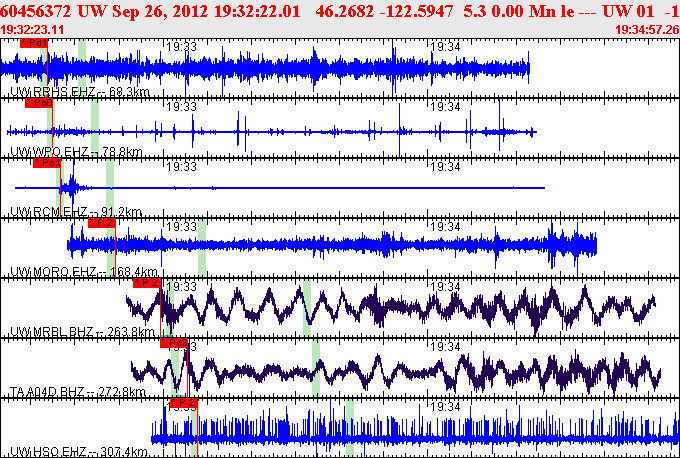Click the '19:33' time label on WPO trace

182,106
